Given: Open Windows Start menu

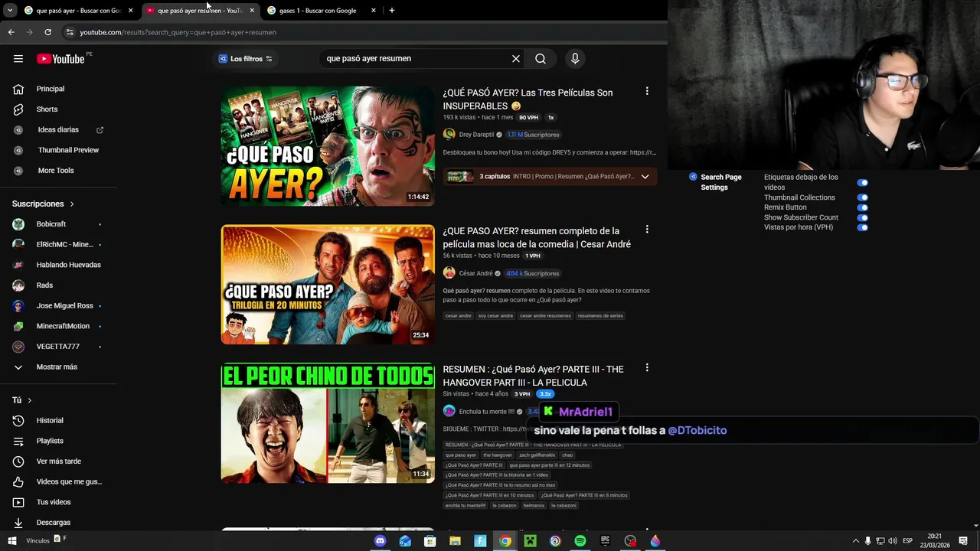Looking at the screenshot, I should point(11,541).
